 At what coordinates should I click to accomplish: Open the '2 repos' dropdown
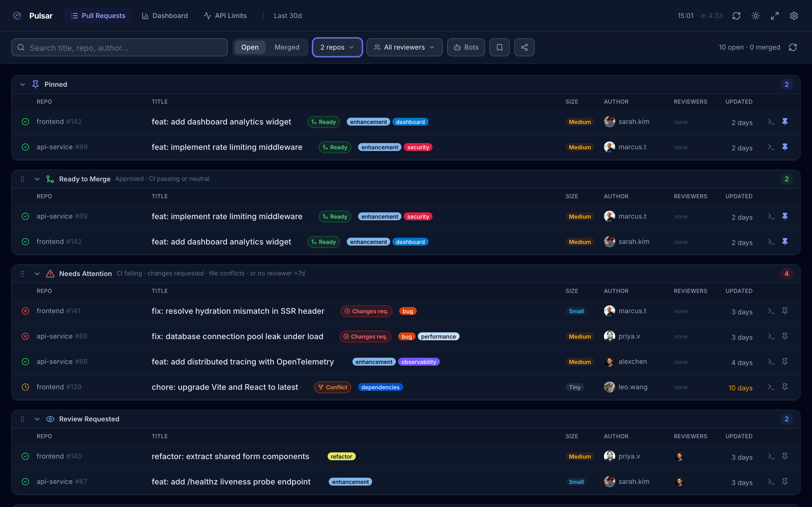[x=337, y=47]
